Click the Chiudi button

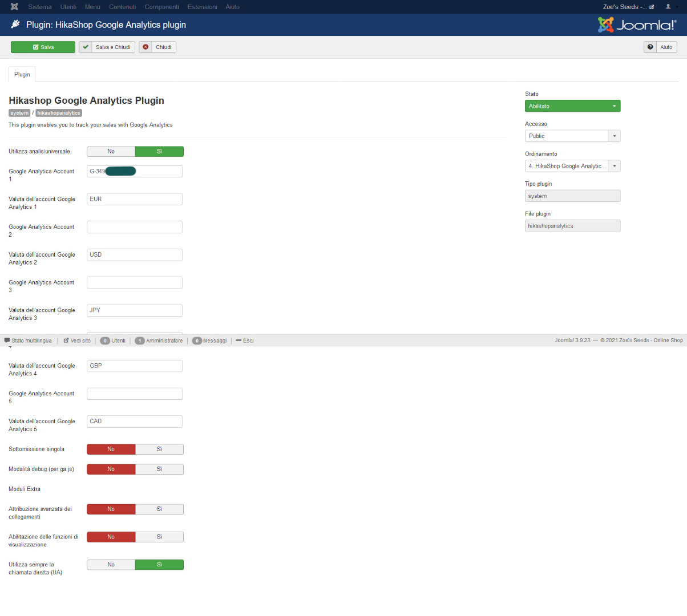157,47
